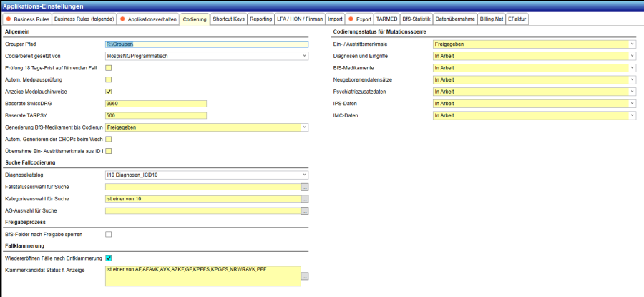Check BfS-Felder nach Freigabe sperren
Viewport: 644px width, 297px height.
click(x=109, y=234)
